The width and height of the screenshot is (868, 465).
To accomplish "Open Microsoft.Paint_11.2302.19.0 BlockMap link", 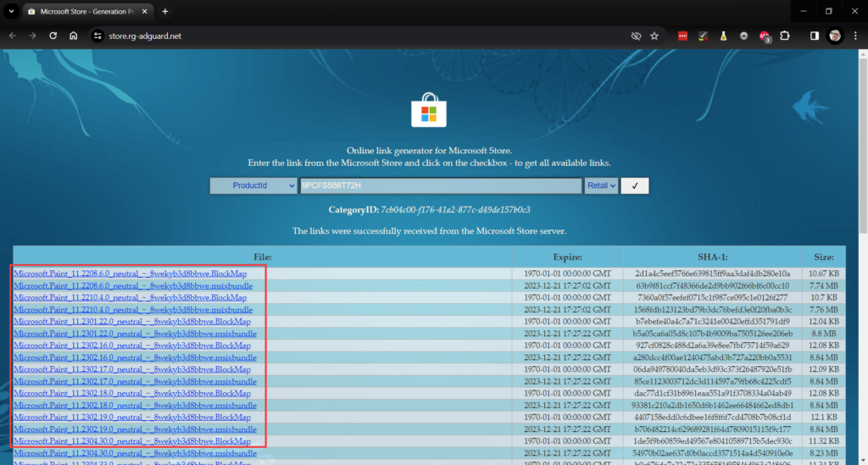I will tap(132, 418).
